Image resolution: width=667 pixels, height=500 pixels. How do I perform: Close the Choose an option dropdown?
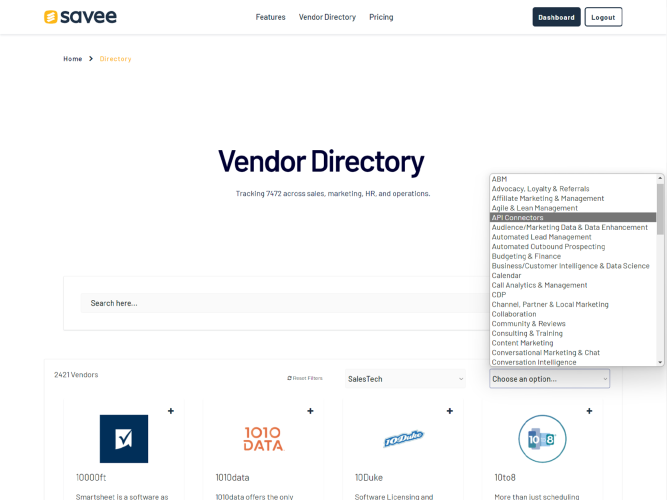(x=550, y=379)
